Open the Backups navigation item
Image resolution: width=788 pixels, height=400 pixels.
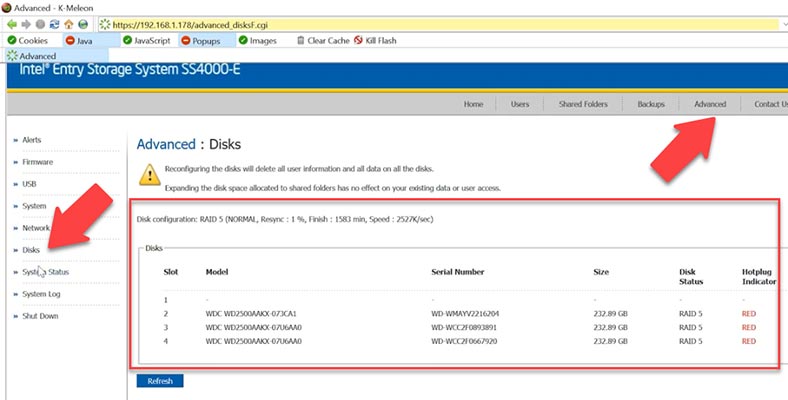(x=651, y=104)
